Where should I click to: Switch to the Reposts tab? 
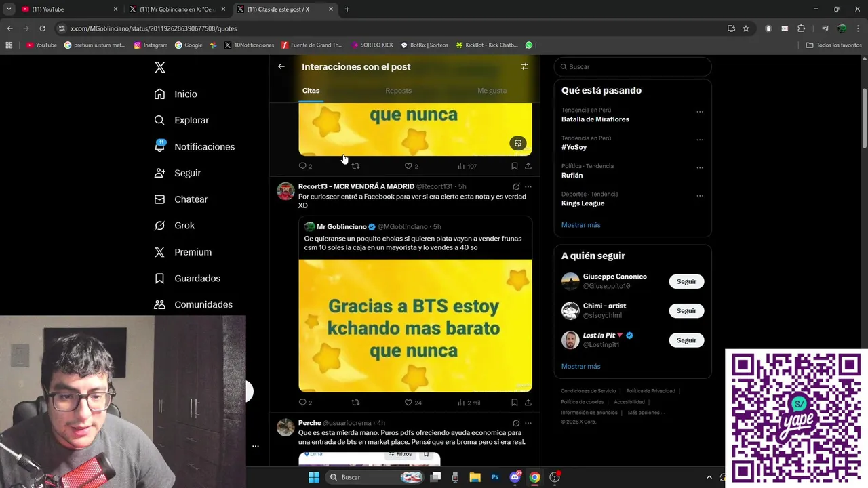[398, 91]
